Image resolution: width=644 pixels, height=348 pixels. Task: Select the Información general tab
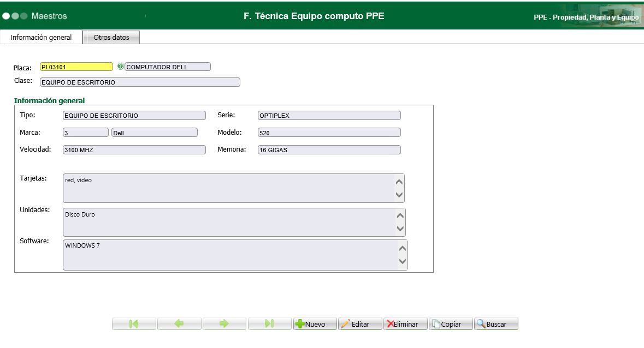(41, 37)
